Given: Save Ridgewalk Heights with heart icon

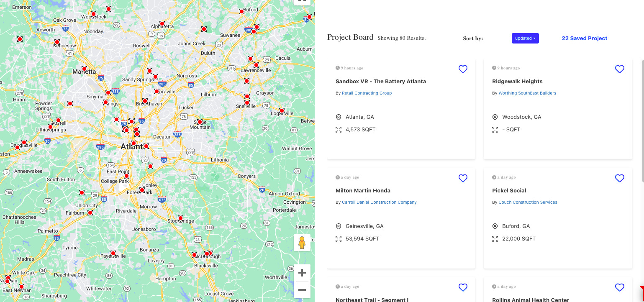Looking at the screenshot, I should [x=619, y=69].
